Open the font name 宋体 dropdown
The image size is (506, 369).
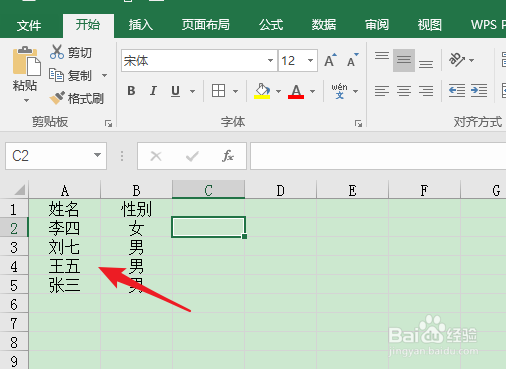[270, 61]
